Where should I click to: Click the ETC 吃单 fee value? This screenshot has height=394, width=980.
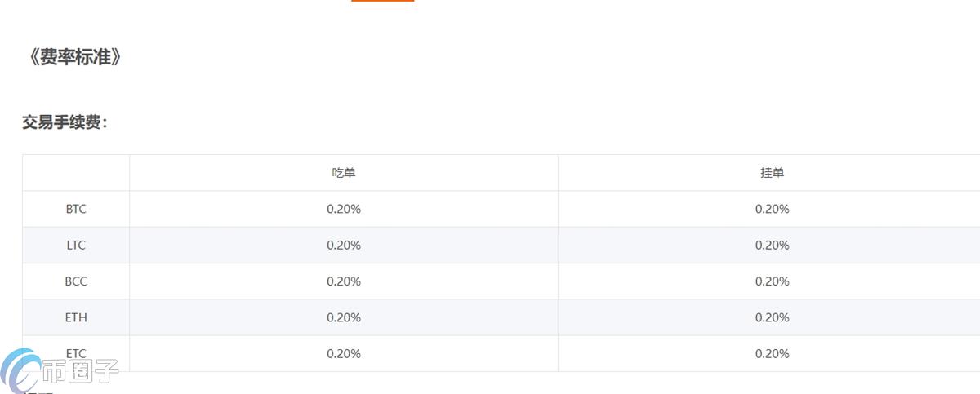344,353
